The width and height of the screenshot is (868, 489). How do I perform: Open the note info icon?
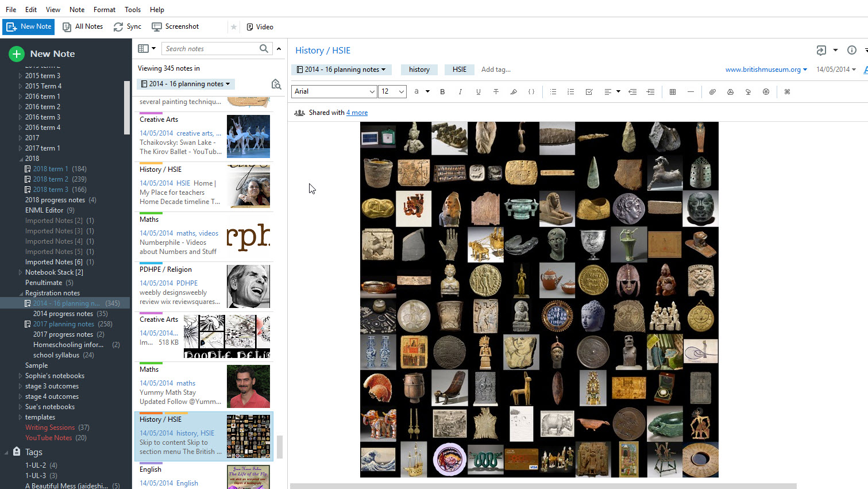[x=852, y=50]
